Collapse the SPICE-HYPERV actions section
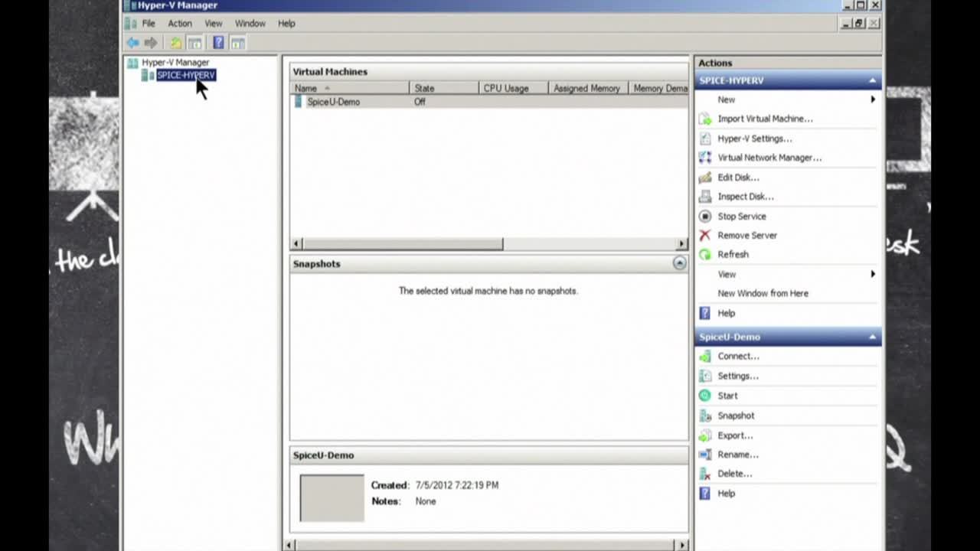Viewport: 980px width, 551px height. [x=872, y=80]
